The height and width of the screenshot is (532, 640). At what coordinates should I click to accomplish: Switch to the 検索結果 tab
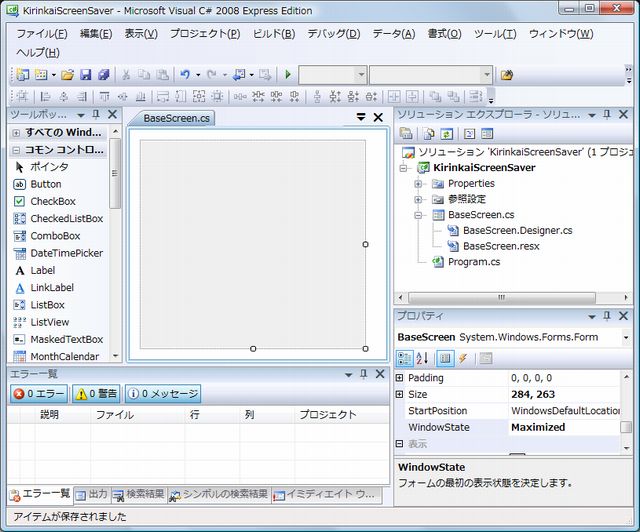coord(138,494)
